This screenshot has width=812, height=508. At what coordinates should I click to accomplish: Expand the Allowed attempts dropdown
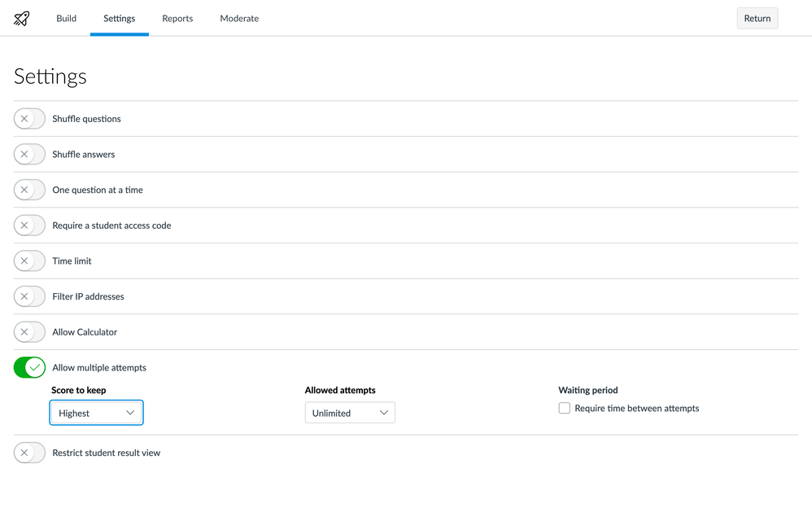tap(350, 413)
